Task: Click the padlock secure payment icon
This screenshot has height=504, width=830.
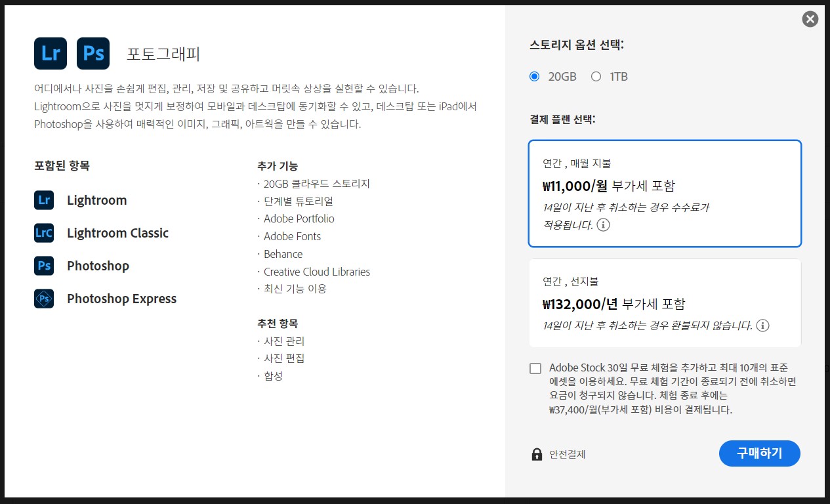Action: [x=537, y=454]
